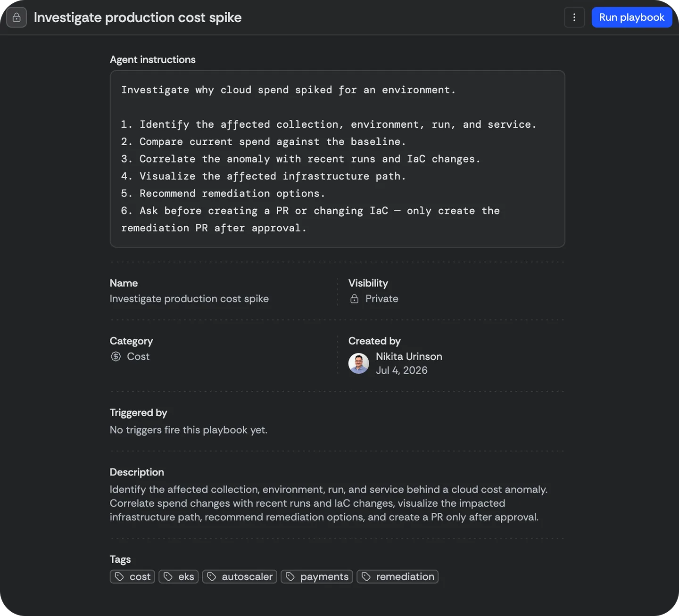Screen dimensions: 679x616
Task: Click the line '5. Recommend remediation options.'
Action: click(223, 193)
